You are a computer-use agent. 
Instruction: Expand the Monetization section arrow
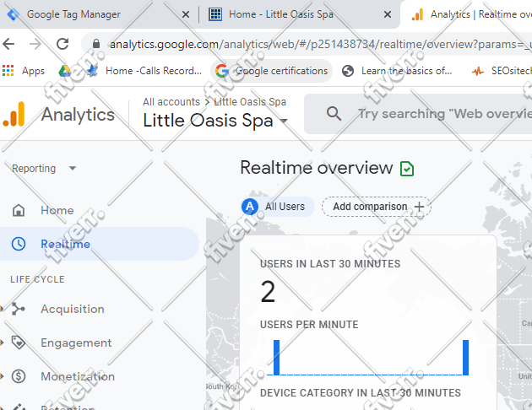click(2, 376)
